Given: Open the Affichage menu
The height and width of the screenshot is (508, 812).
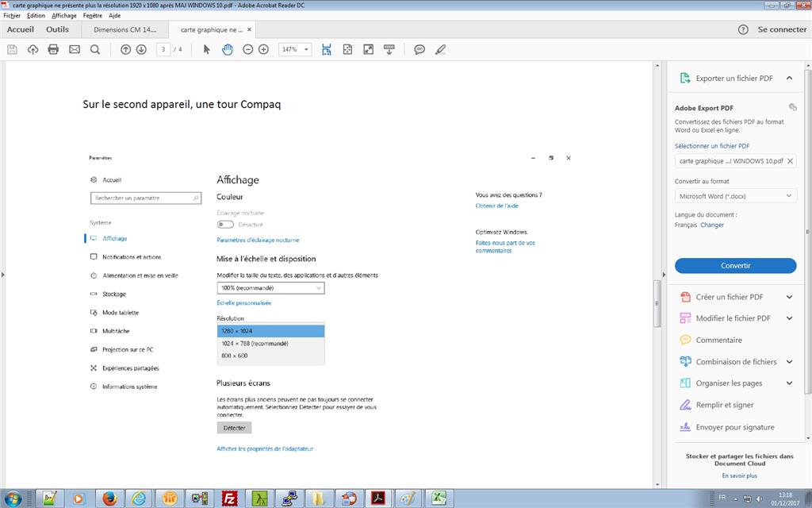Looking at the screenshot, I should click(x=64, y=16).
